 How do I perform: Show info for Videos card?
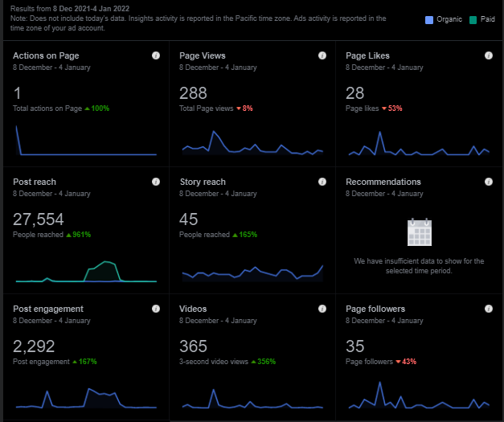[322, 308]
